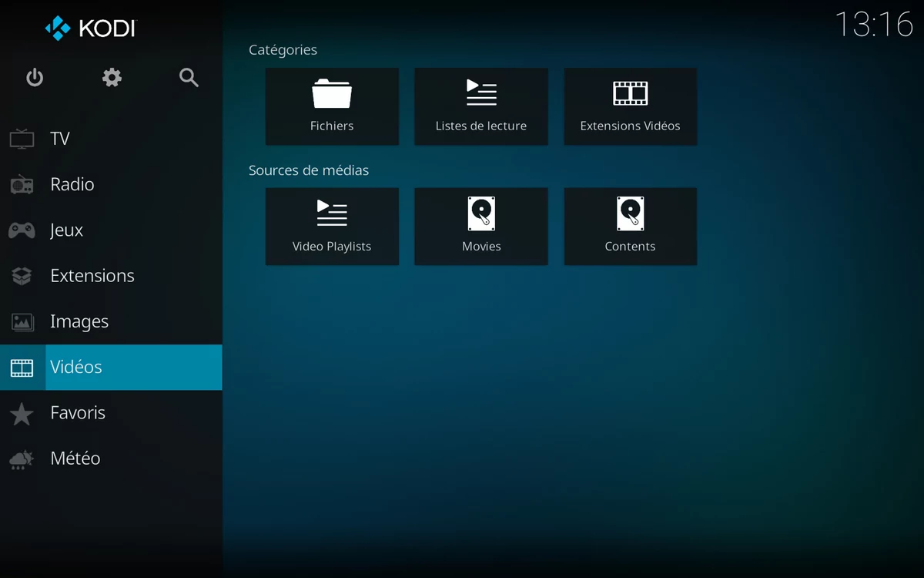The width and height of the screenshot is (924, 578).
Task: Select the highlighted Vidéos menu item
Action: click(x=111, y=368)
